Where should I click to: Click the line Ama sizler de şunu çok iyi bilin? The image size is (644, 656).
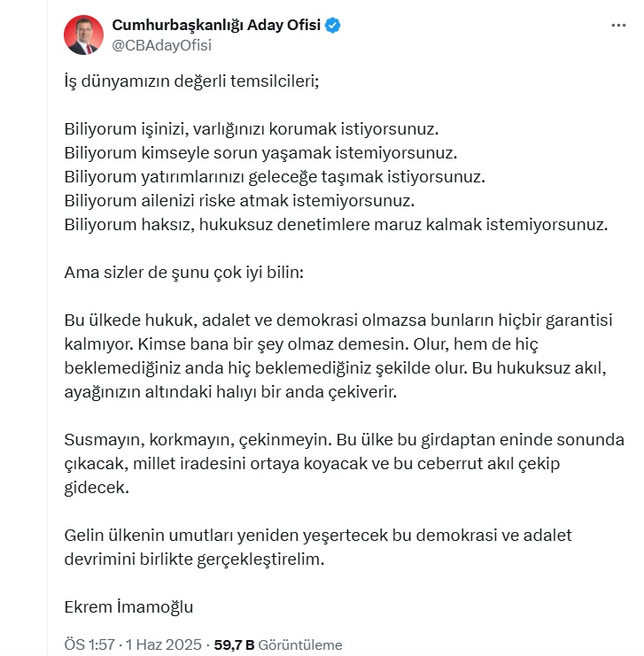[184, 273]
